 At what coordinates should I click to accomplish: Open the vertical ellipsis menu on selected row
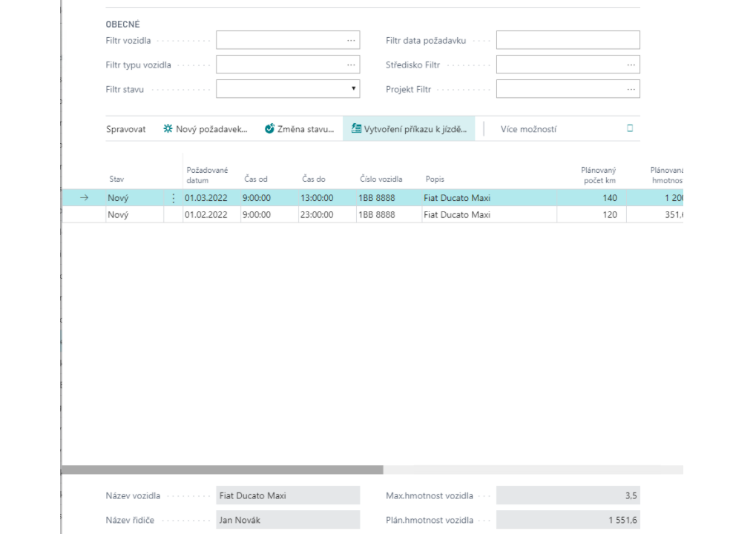[x=173, y=197]
